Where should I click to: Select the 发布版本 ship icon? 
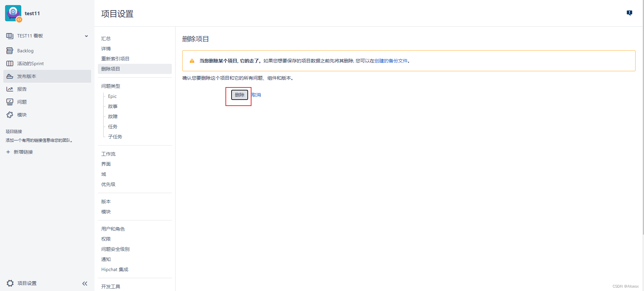(x=10, y=76)
